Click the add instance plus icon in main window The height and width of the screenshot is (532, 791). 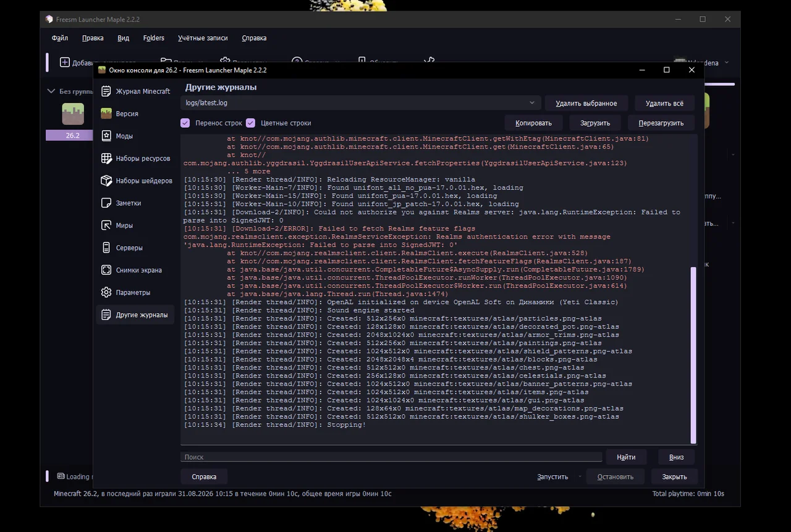pos(64,62)
